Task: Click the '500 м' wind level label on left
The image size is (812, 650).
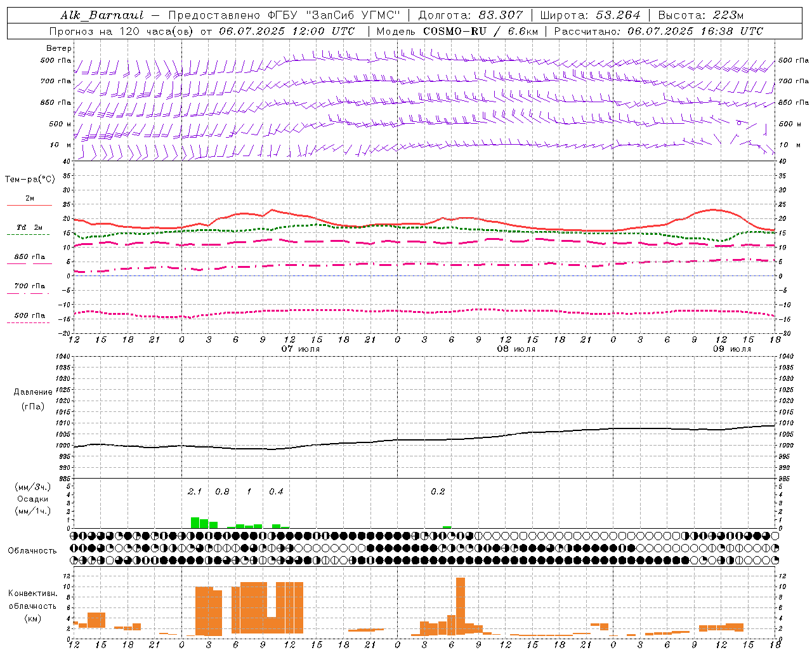Action: point(60,124)
